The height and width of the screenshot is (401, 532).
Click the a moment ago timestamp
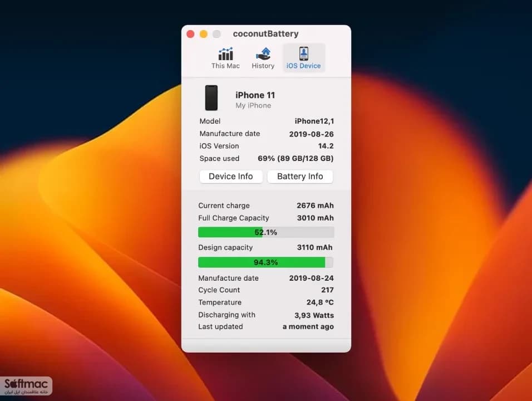(308, 326)
